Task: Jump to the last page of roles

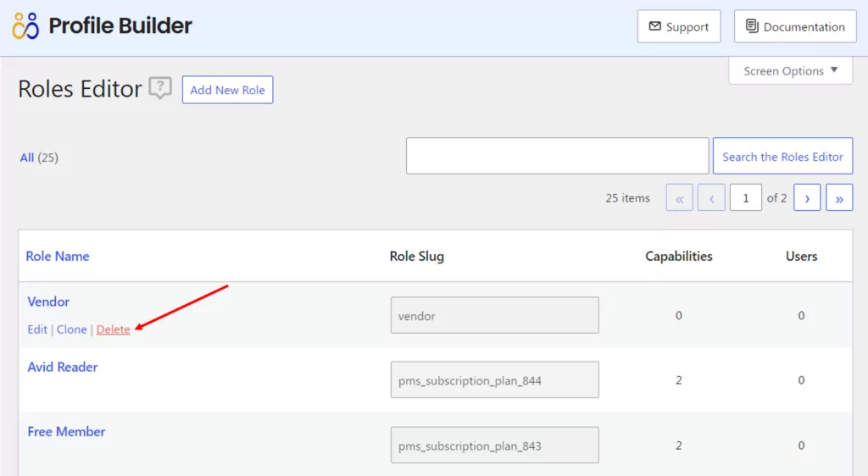Action: (x=839, y=198)
